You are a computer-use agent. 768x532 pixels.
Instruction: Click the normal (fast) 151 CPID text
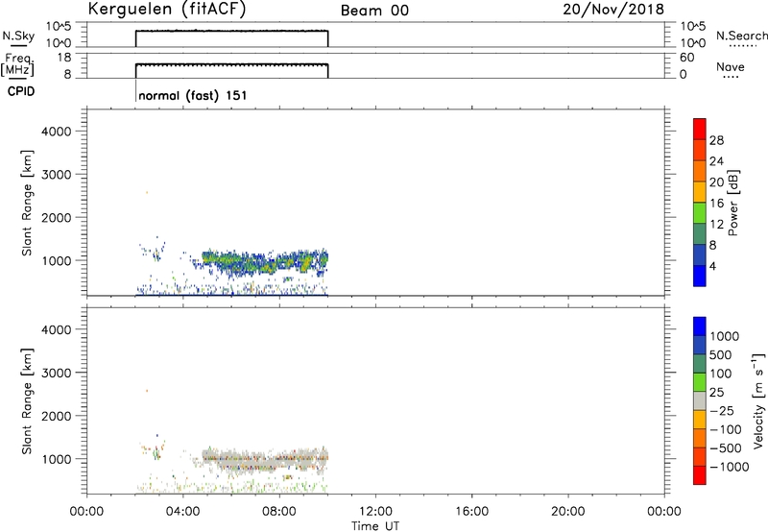click(193, 95)
